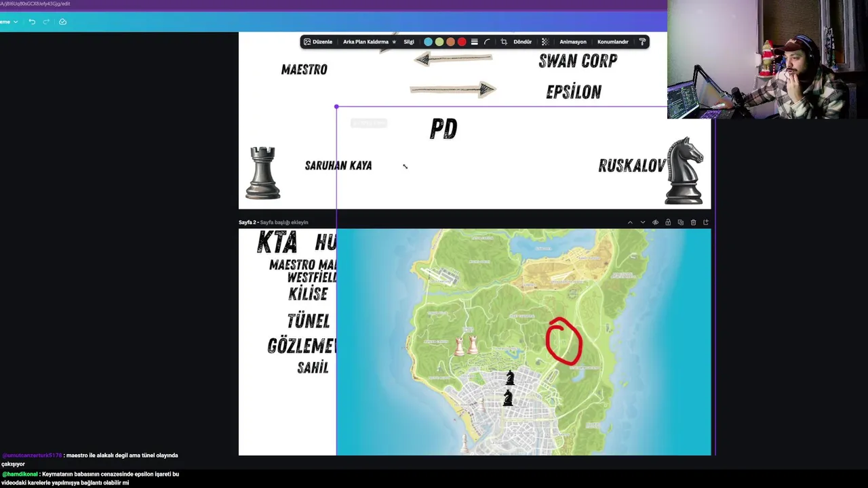868x488 pixels.
Task: Select the left-pointing arrow graphic
Action: [x=453, y=59]
